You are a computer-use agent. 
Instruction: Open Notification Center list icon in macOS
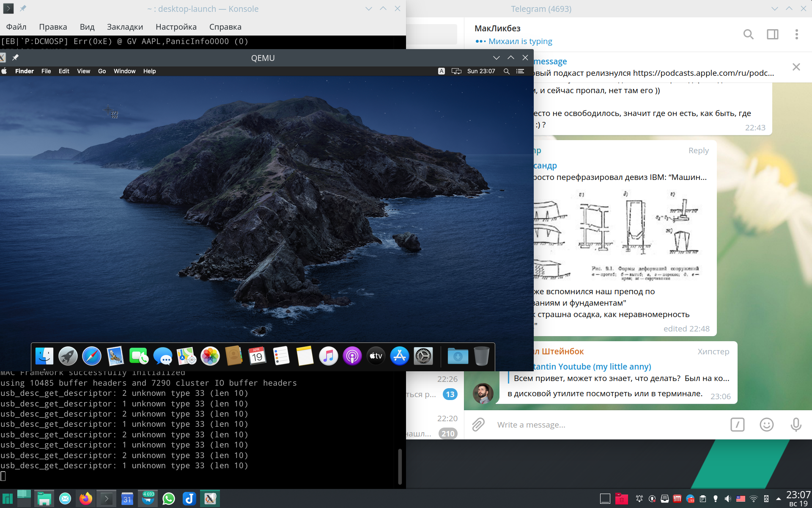(520, 71)
